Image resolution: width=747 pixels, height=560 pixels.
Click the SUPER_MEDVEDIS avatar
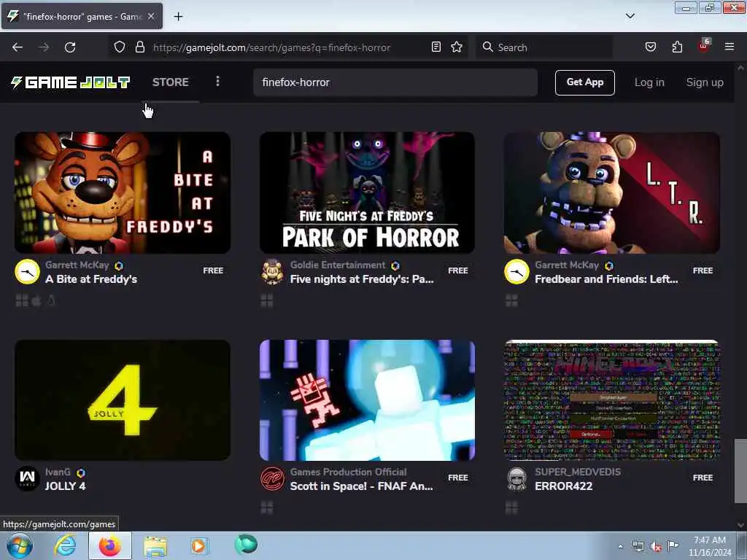click(x=517, y=478)
